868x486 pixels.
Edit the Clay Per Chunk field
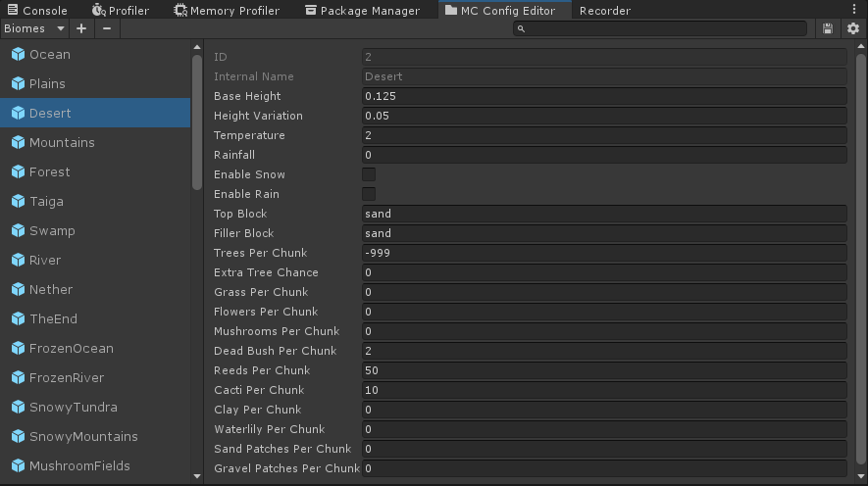pos(604,410)
